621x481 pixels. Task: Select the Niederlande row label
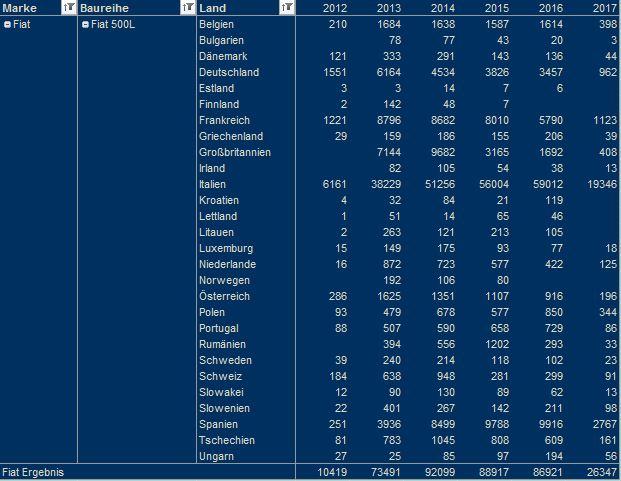[227, 264]
